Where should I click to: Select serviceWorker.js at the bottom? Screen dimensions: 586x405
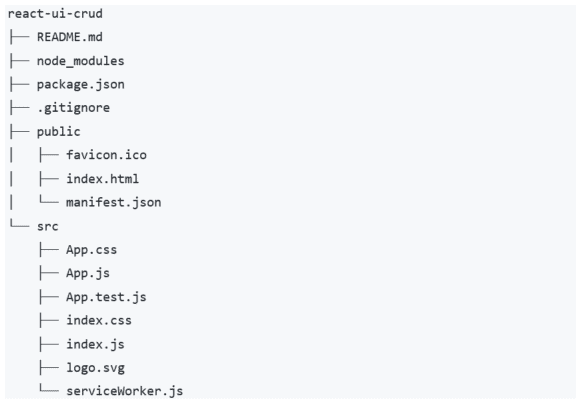pos(124,391)
